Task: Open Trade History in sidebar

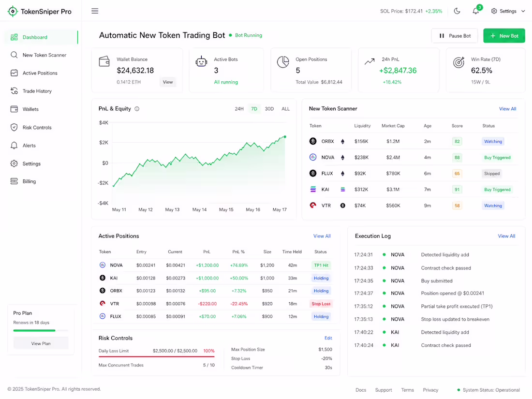Action: (41, 91)
